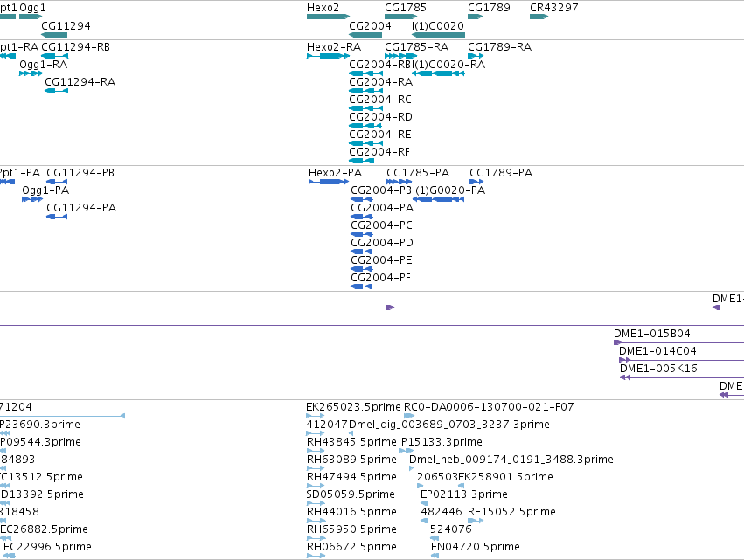The width and height of the screenshot is (744, 560).
Task: Click EST RH65950.5prime label
Action: 351,530
